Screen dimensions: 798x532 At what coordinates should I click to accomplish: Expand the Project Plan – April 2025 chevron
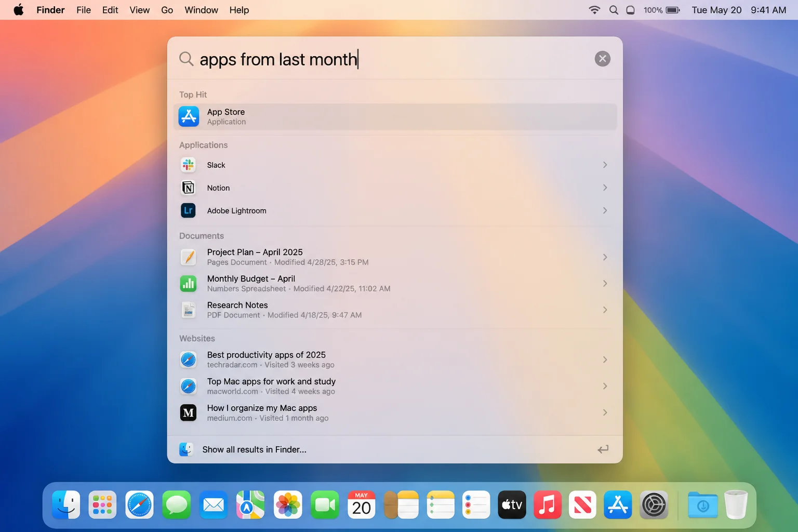605,257
